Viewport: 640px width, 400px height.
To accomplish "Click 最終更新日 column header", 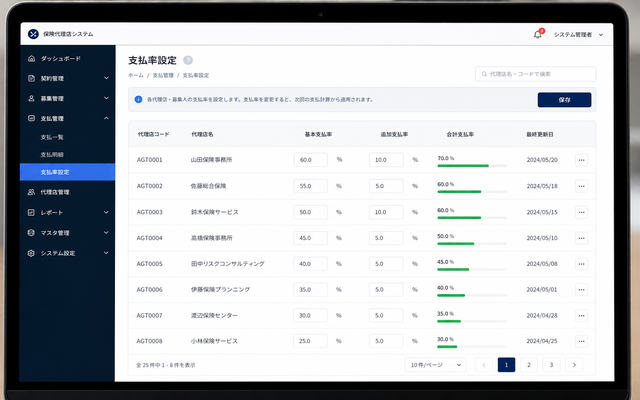I will tap(540, 134).
